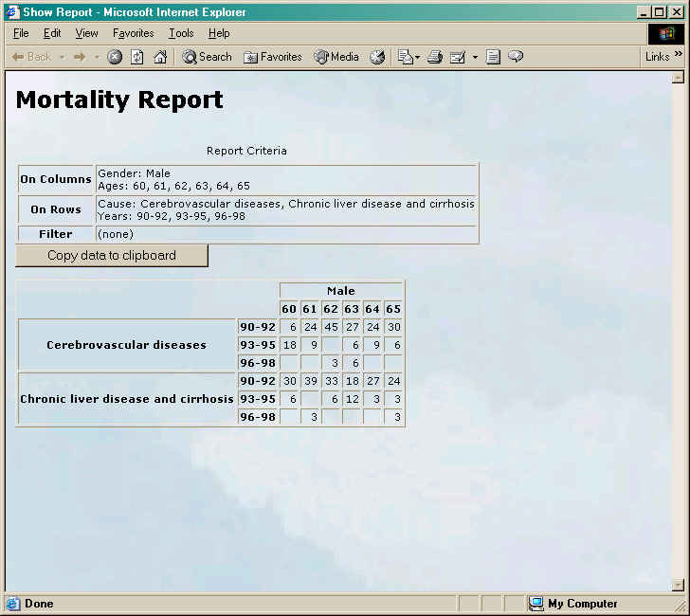Open the History toolbar icon
The height and width of the screenshot is (616, 690).
click(377, 57)
